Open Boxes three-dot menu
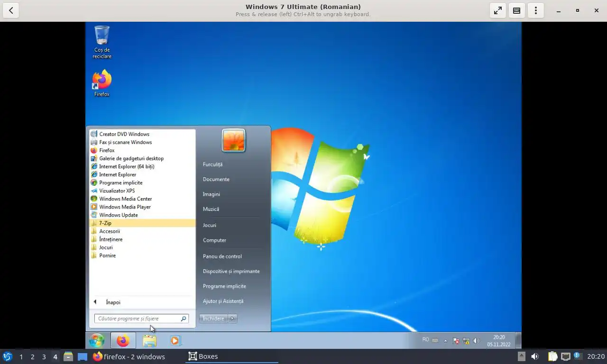The width and height of the screenshot is (607, 364). click(x=535, y=10)
